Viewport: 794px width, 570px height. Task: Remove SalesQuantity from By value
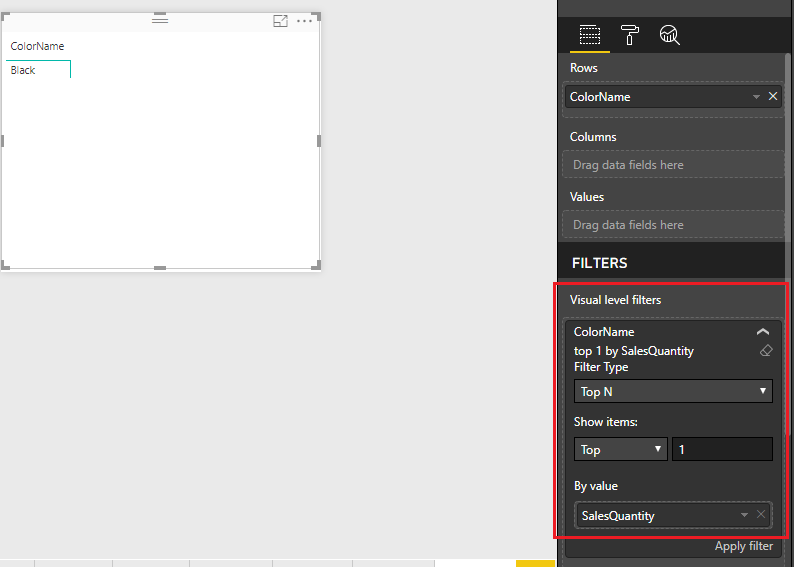pos(761,514)
